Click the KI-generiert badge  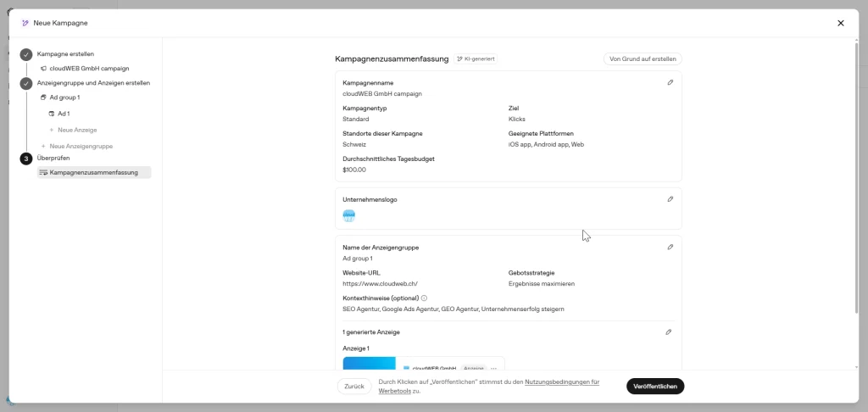click(476, 58)
